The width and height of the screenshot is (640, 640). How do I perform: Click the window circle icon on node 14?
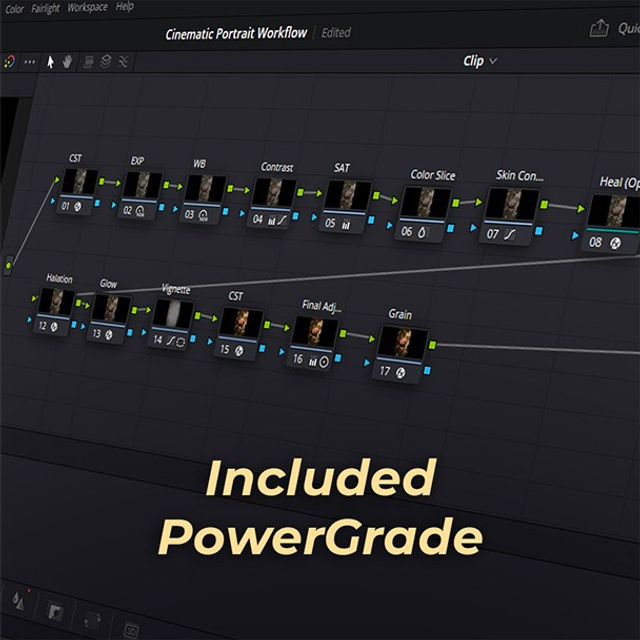click(181, 342)
